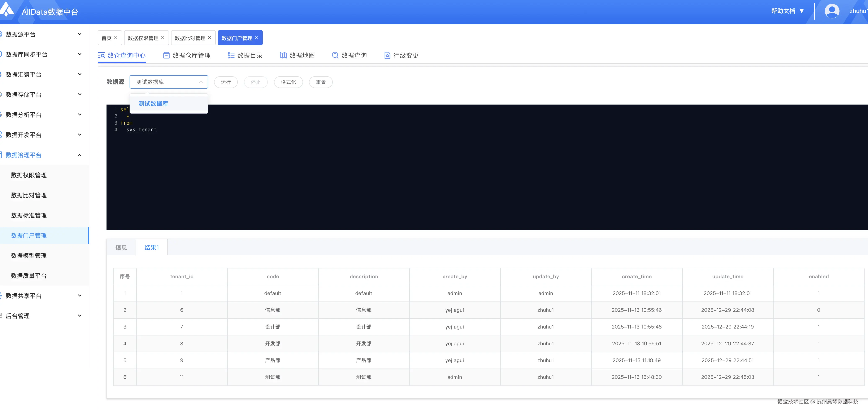868x414 pixels.
Task: Open 数据标准管理 in sidebar
Action: click(44, 215)
